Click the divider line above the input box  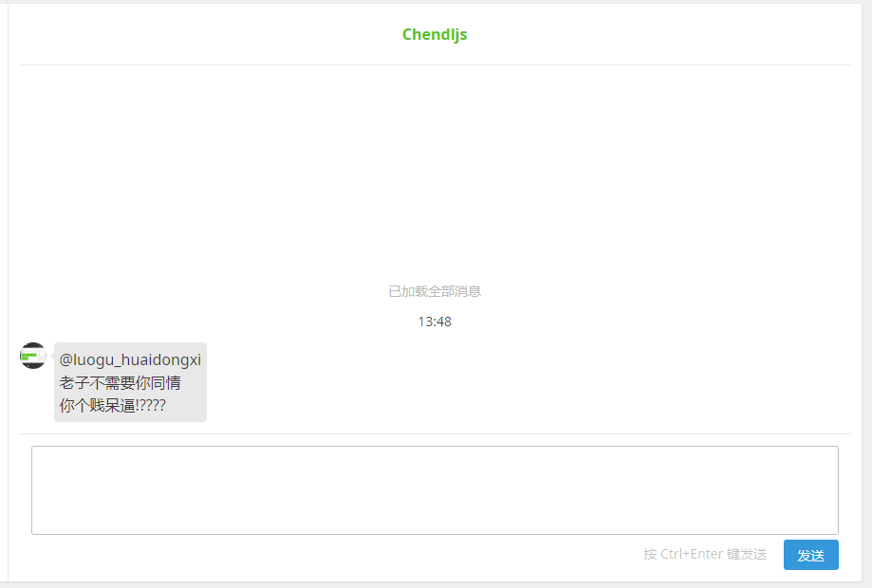coord(435,433)
